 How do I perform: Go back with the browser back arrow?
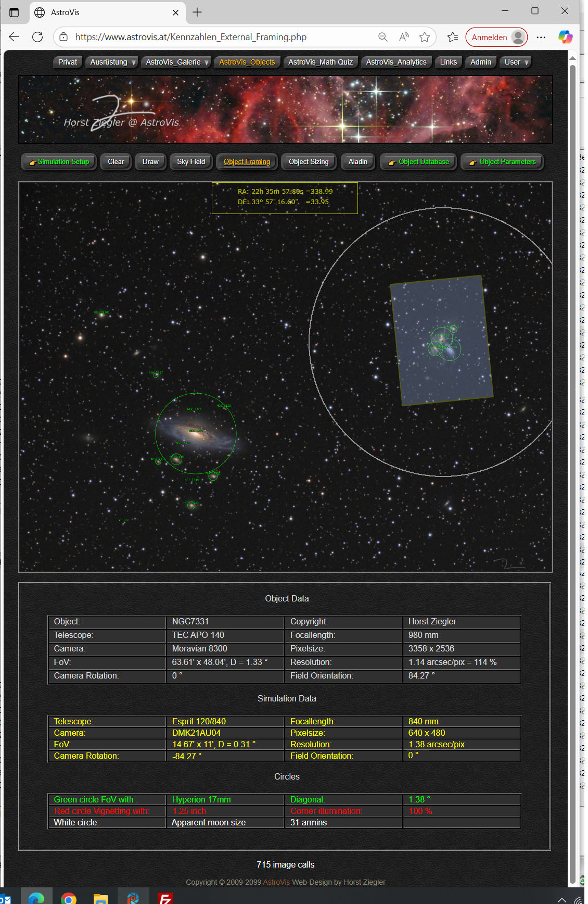(14, 37)
